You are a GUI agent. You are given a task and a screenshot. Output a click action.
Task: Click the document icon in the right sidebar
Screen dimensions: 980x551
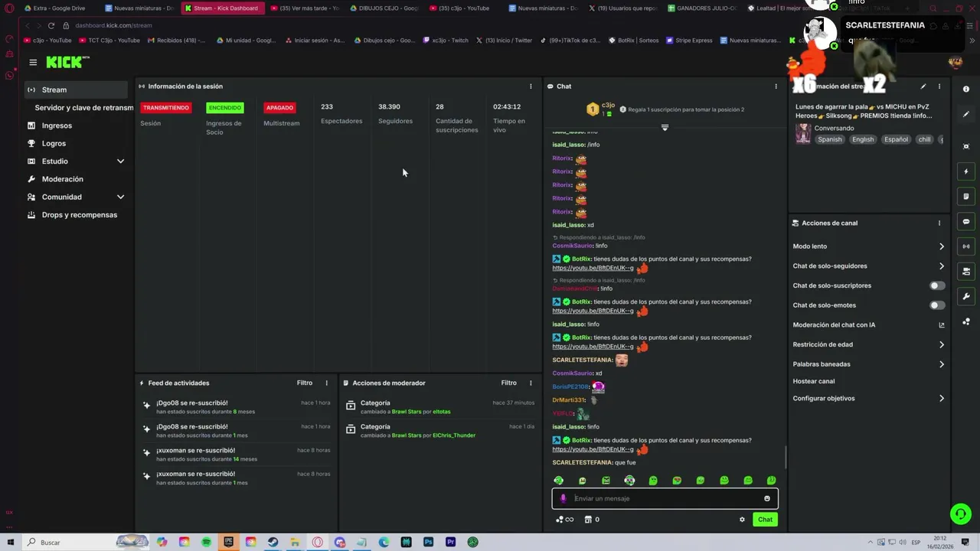[966, 197]
